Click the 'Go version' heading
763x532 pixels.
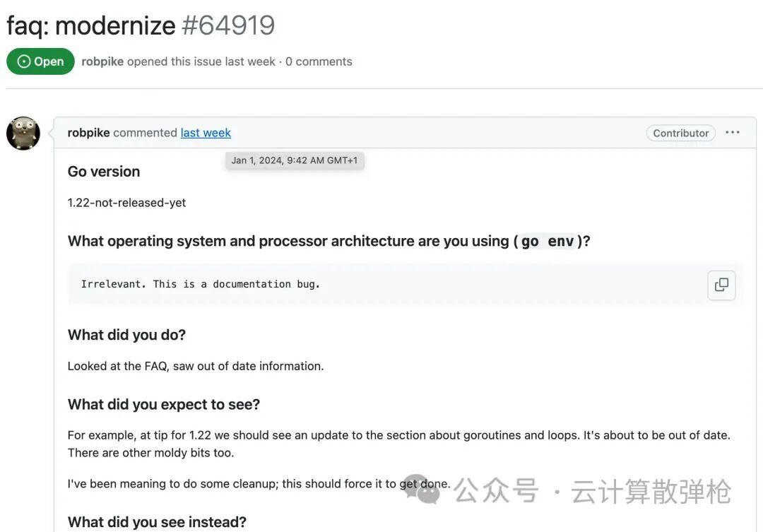coord(104,172)
